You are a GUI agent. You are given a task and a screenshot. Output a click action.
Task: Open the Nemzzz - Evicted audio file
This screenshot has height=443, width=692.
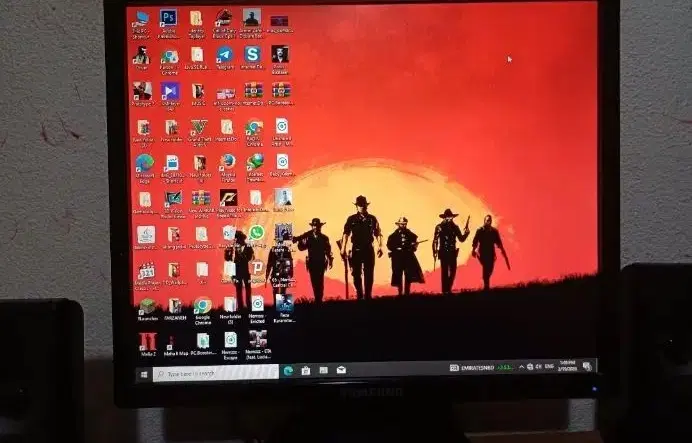[257, 309]
